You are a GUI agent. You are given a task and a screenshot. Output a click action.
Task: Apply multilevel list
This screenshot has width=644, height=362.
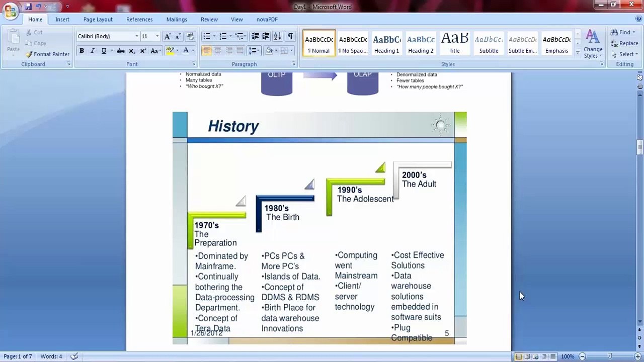pyautogui.click(x=239, y=36)
